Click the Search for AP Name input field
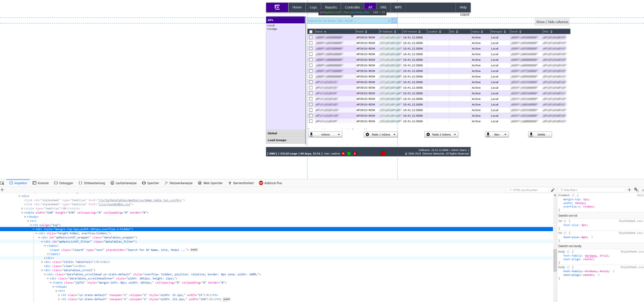Viewport: 644px width, 302px height. [346, 21]
